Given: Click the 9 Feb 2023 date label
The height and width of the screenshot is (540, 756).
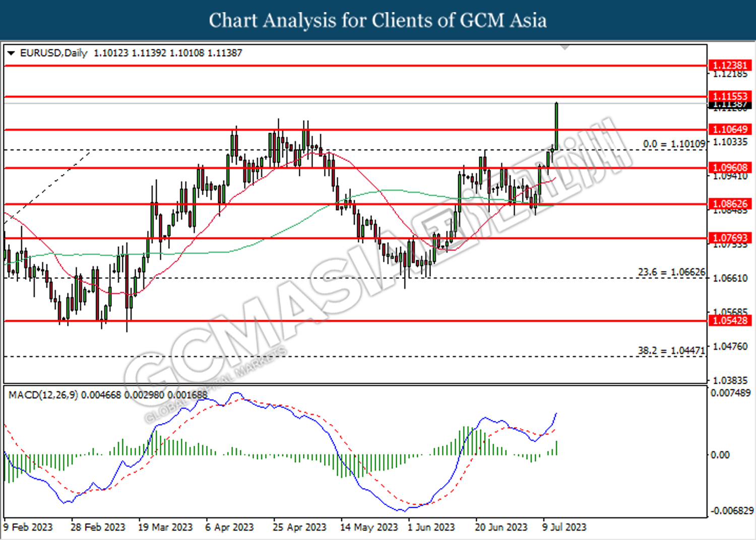Looking at the screenshot, I should [28, 527].
